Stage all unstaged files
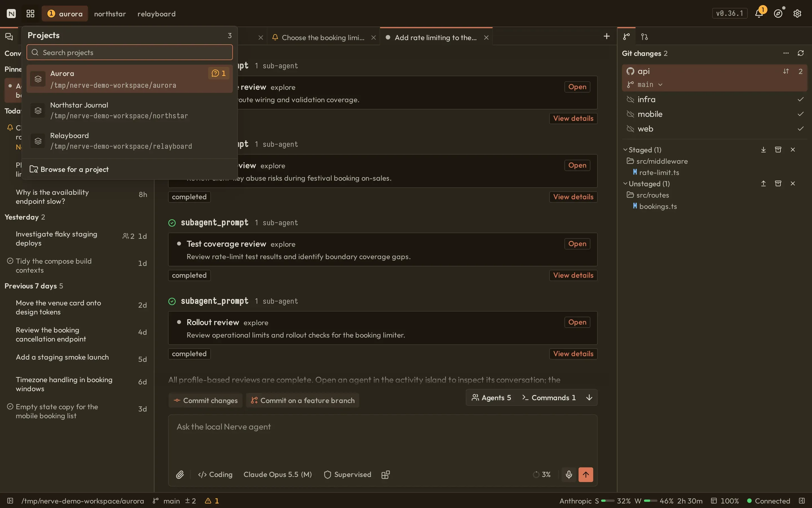812x508 pixels. click(763, 183)
